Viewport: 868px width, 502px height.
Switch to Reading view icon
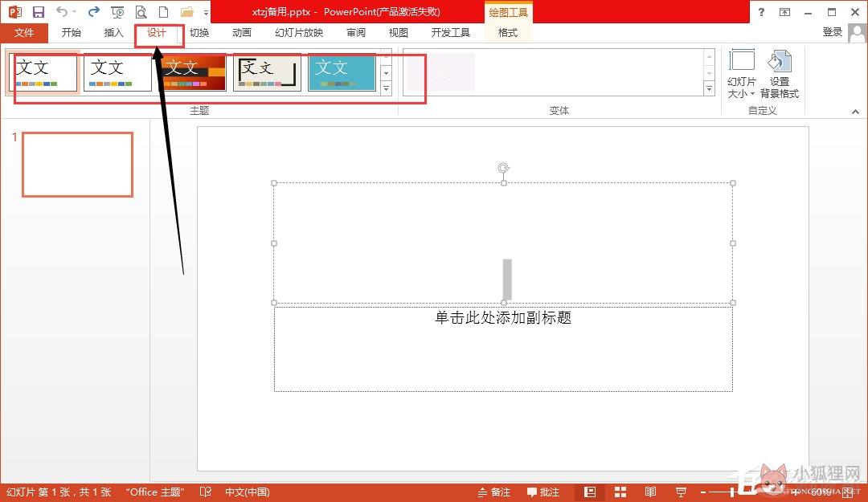coord(650,492)
